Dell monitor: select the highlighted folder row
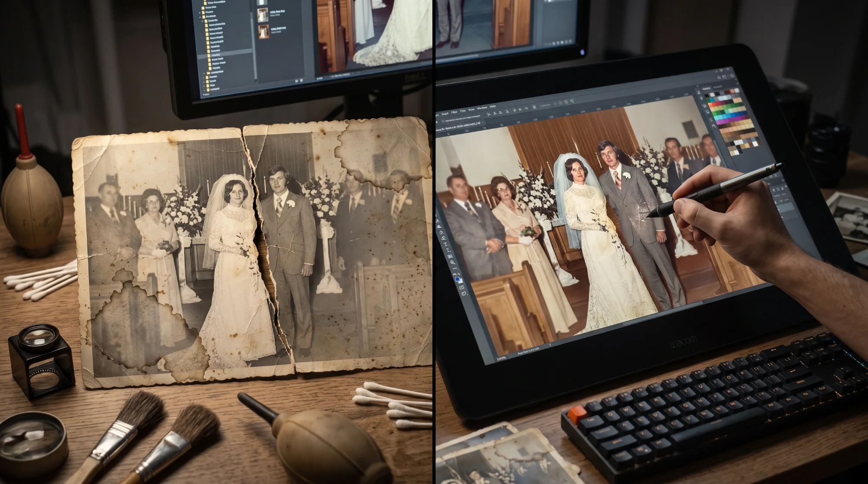This screenshot has height=484, width=868. [225, 54]
